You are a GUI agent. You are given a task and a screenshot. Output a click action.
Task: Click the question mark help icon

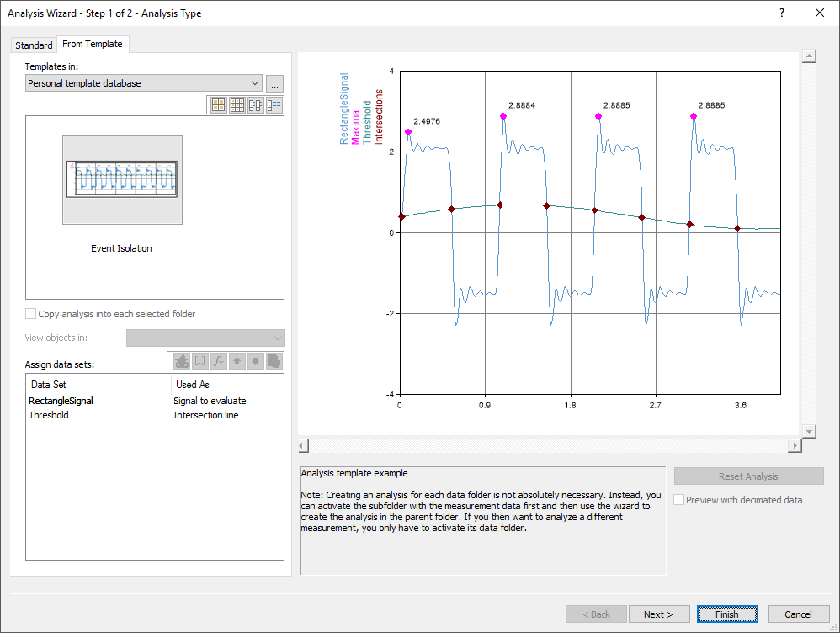pos(782,13)
